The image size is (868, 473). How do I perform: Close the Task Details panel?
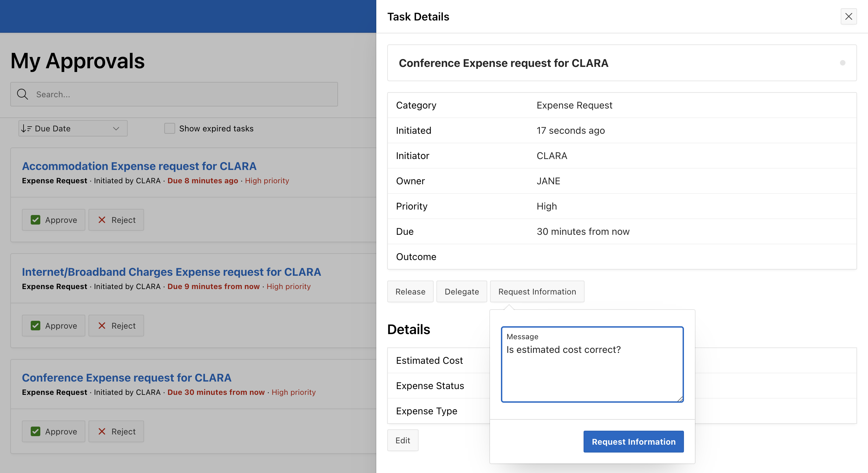pos(849,16)
